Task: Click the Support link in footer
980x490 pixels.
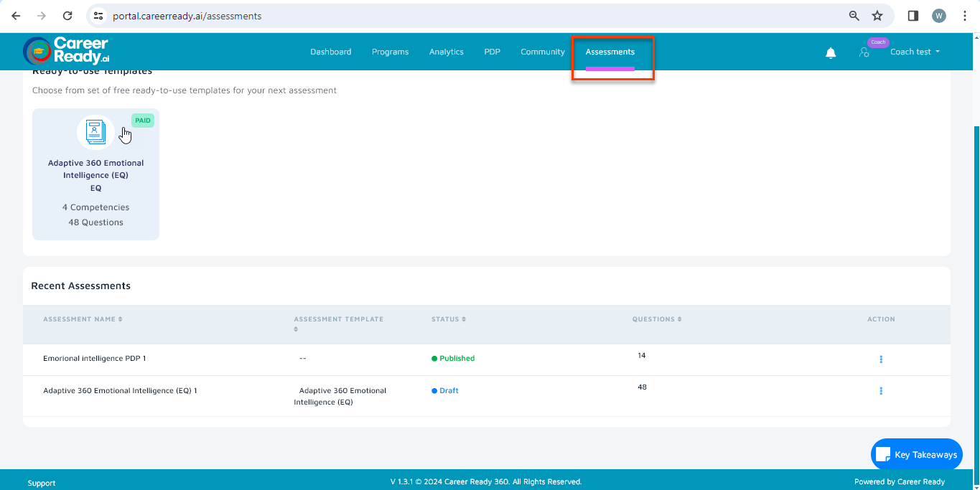Action: 42,483
